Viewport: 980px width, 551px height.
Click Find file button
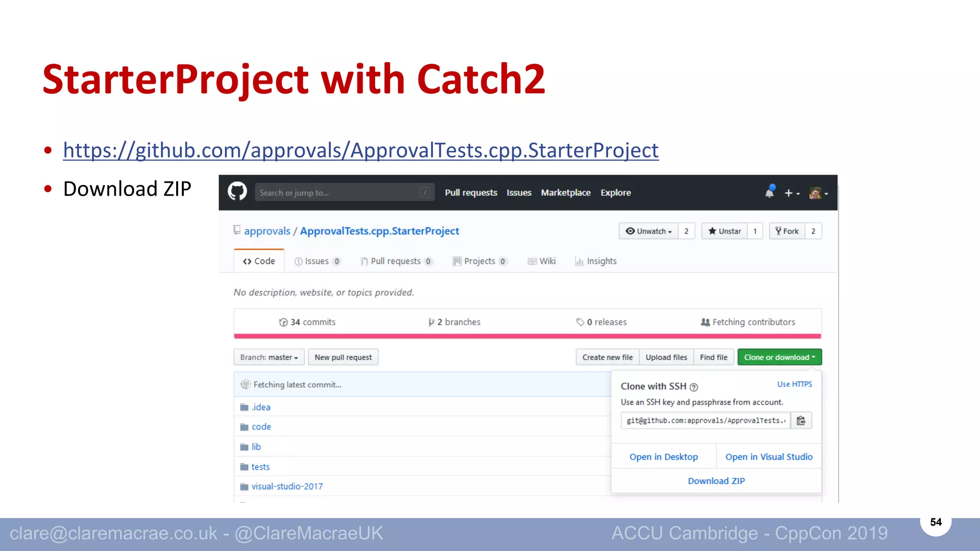point(713,357)
